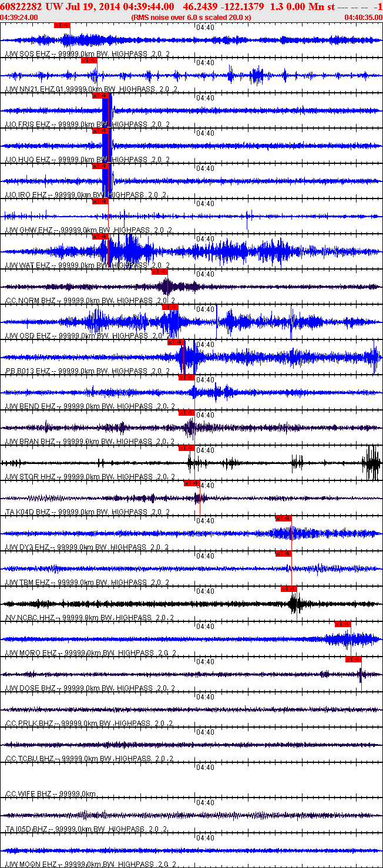Viewport: 383px width, 868px height.
Task: Click the pick marker on UW WAT trace
Action: 100,237
